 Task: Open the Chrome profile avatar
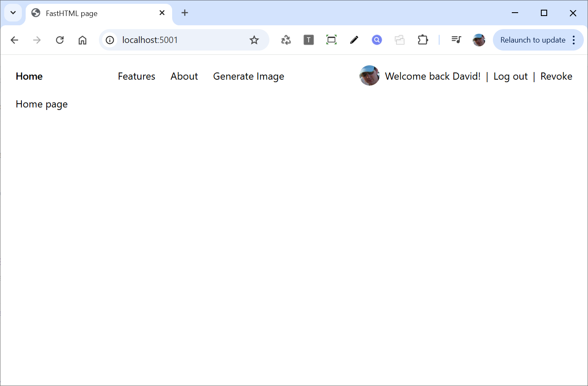pos(479,40)
